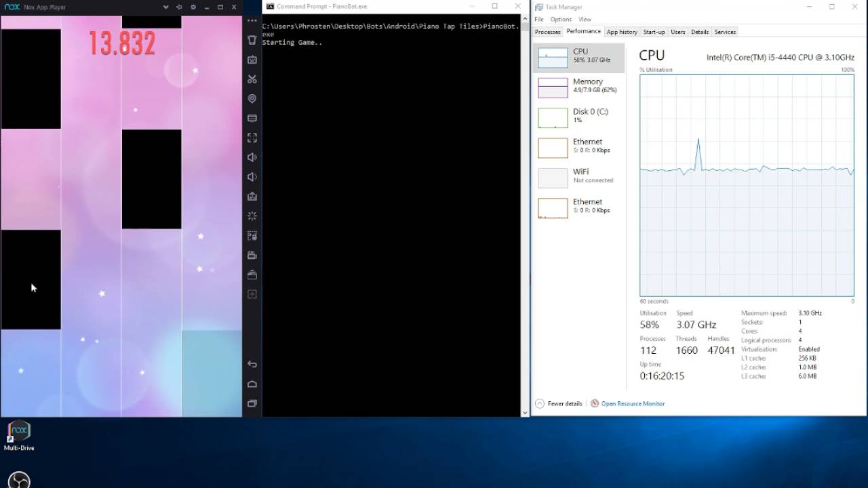Switch to the Services tab

click(725, 32)
